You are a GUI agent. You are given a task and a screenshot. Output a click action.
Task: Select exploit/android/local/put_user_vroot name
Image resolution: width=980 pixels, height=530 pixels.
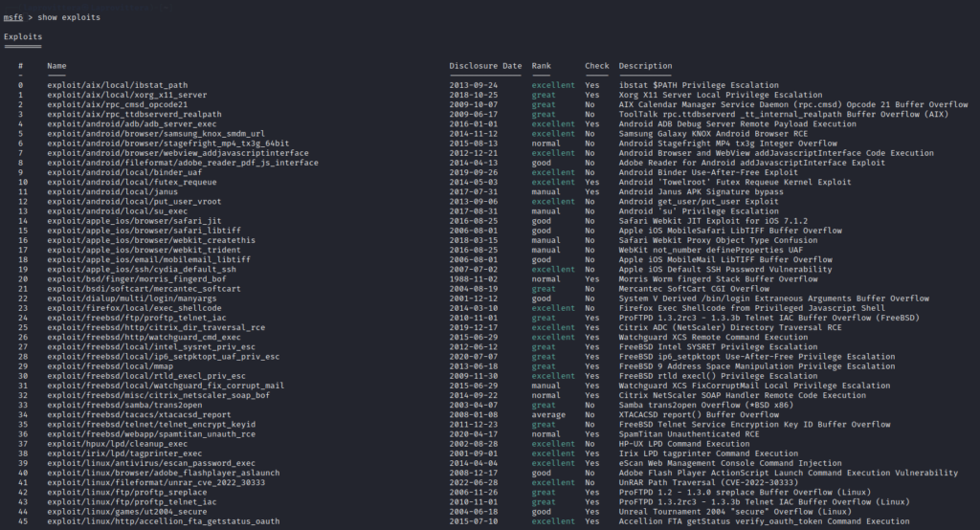point(134,201)
